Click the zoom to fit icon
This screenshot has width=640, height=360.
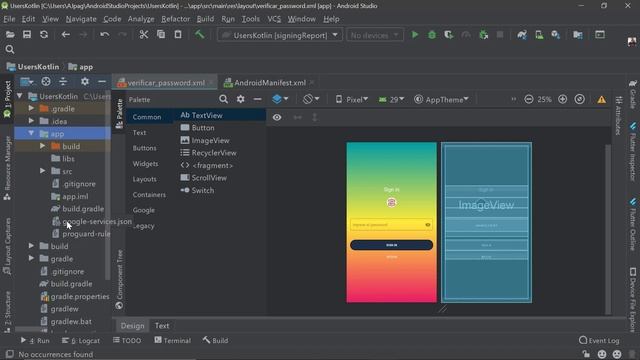point(580,99)
